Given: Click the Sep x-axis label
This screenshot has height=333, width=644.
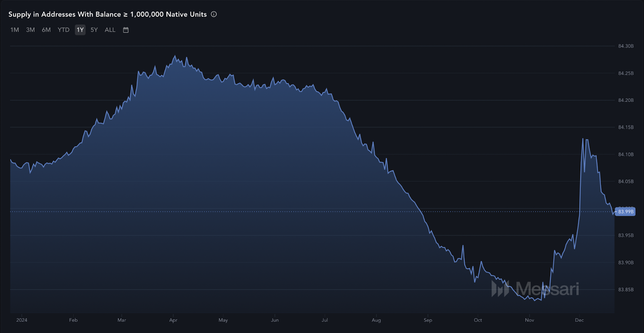Looking at the screenshot, I should 428,320.
